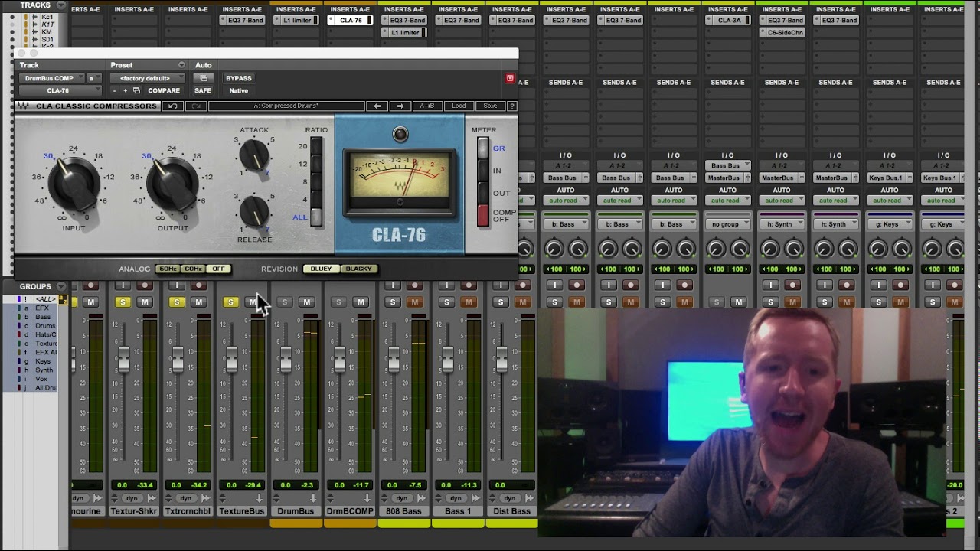Image resolution: width=980 pixels, height=551 pixels.
Task: Click the red plug-in target button
Action: [x=510, y=78]
